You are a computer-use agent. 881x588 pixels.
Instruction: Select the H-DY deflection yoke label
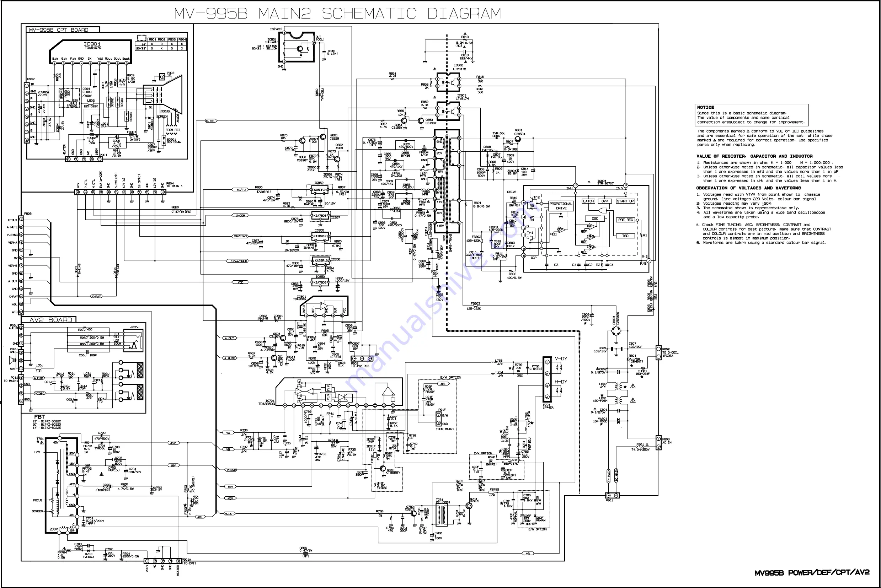561,382
